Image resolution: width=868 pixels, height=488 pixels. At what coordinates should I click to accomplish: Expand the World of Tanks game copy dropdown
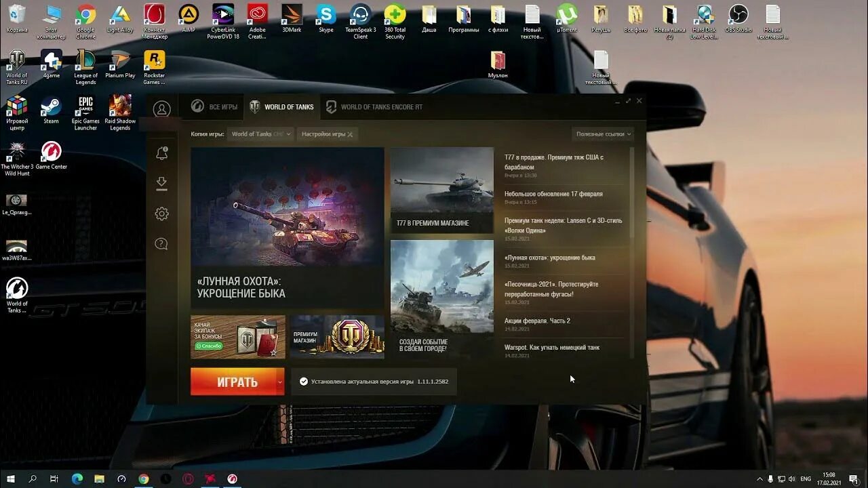260,134
